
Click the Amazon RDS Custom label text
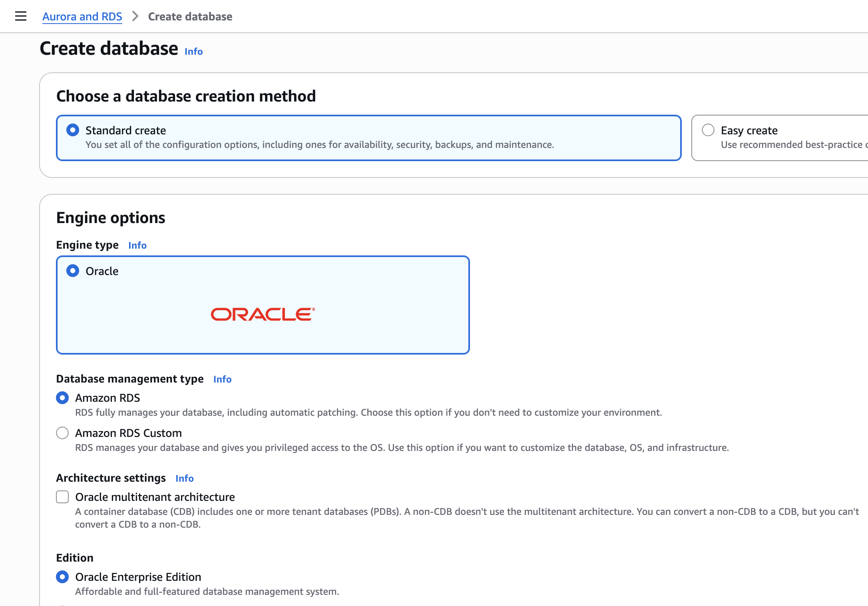point(128,433)
